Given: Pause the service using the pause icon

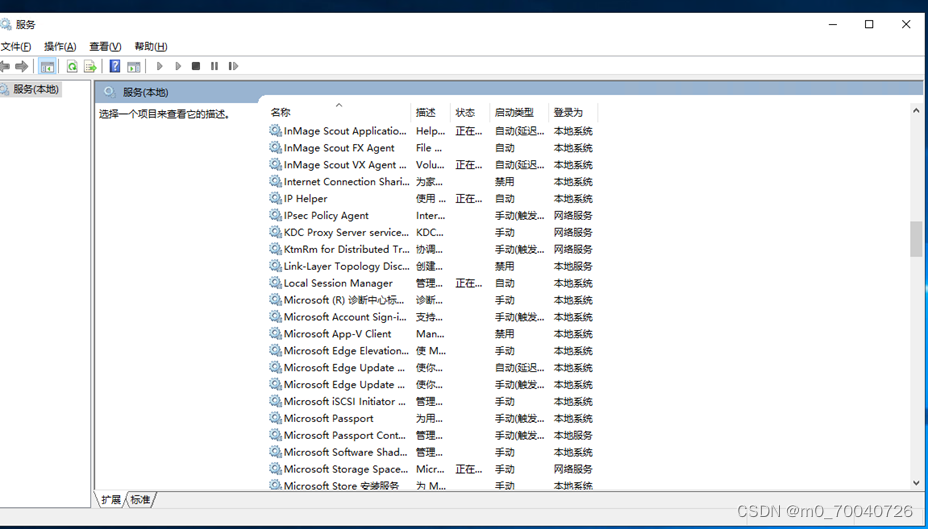Looking at the screenshot, I should 214,66.
